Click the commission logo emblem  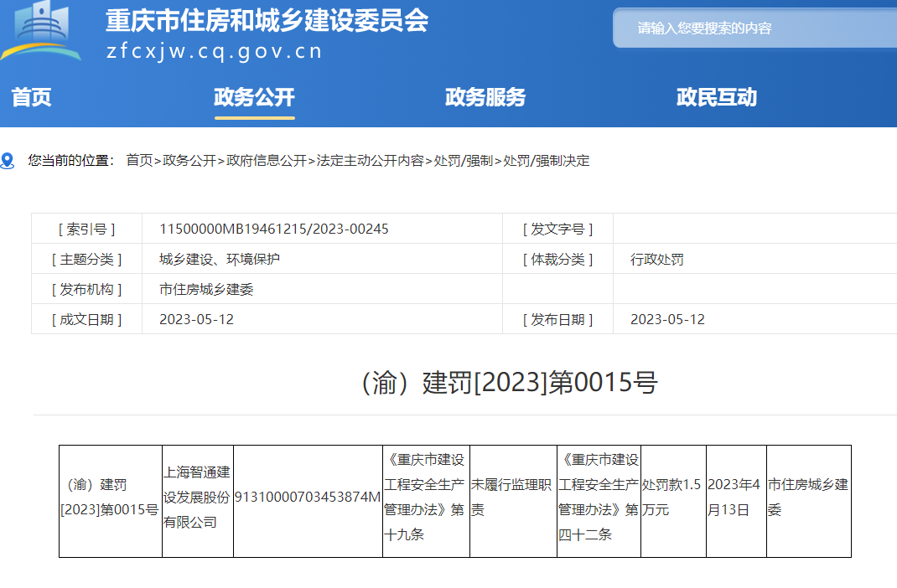42,31
